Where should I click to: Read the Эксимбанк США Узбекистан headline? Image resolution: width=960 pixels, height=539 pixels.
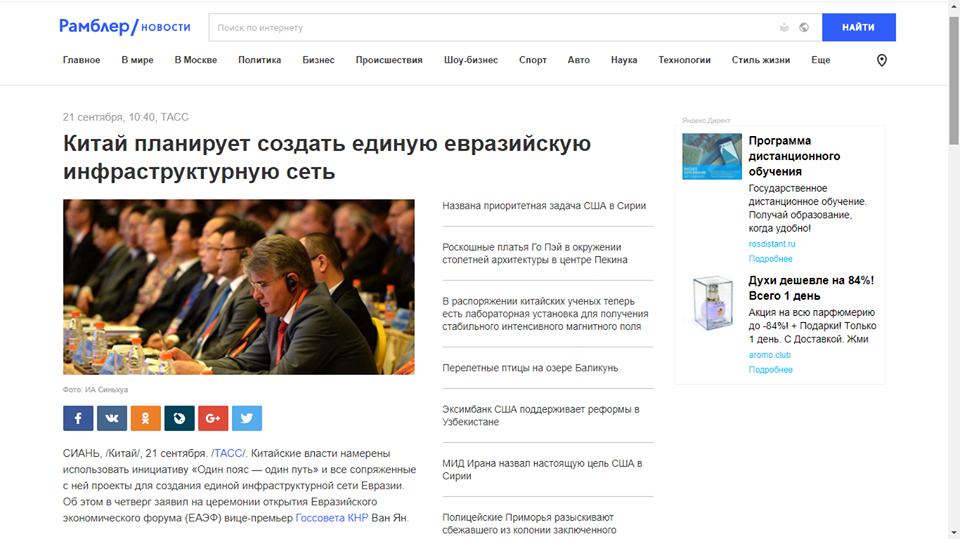tap(540, 415)
